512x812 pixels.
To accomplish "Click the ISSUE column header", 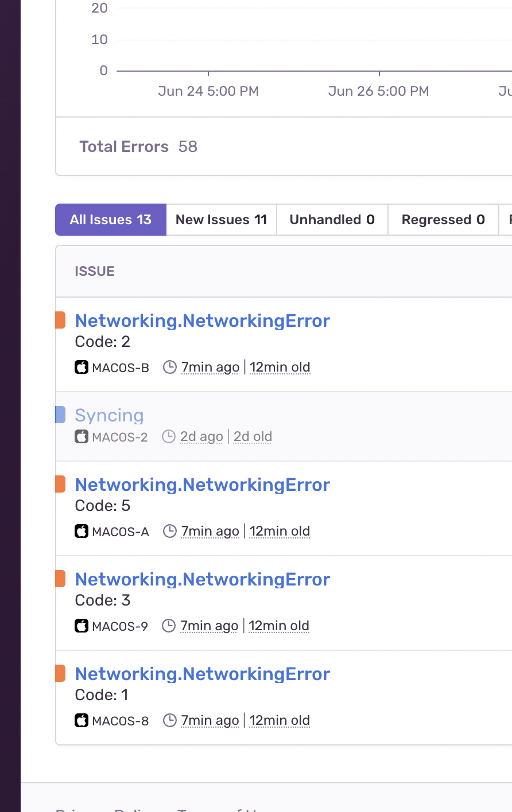I will pyautogui.click(x=95, y=271).
